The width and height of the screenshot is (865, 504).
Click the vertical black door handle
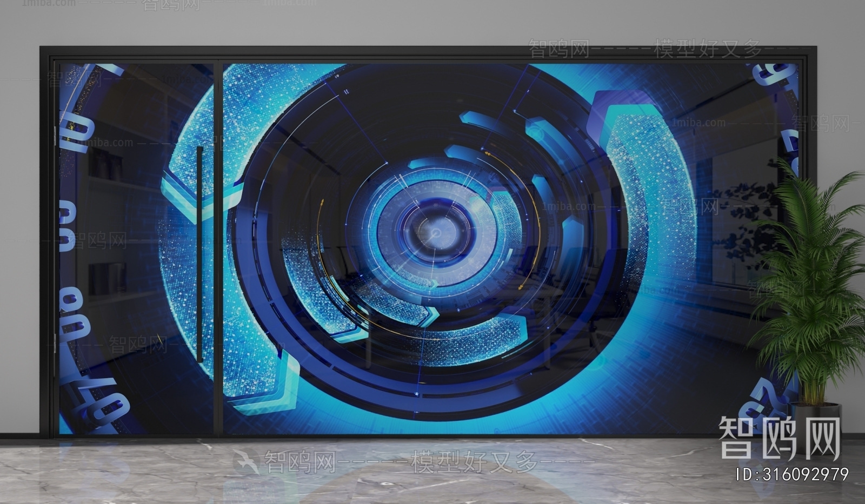tap(199, 254)
